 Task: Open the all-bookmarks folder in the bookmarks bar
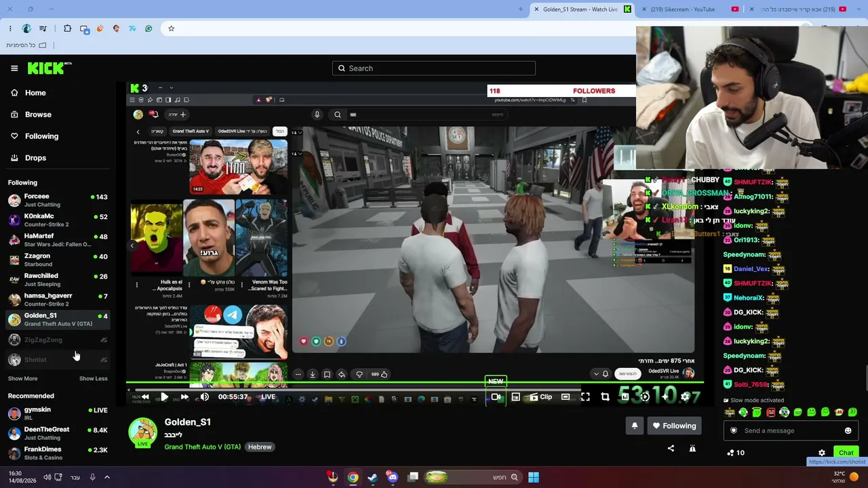click(x=26, y=45)
